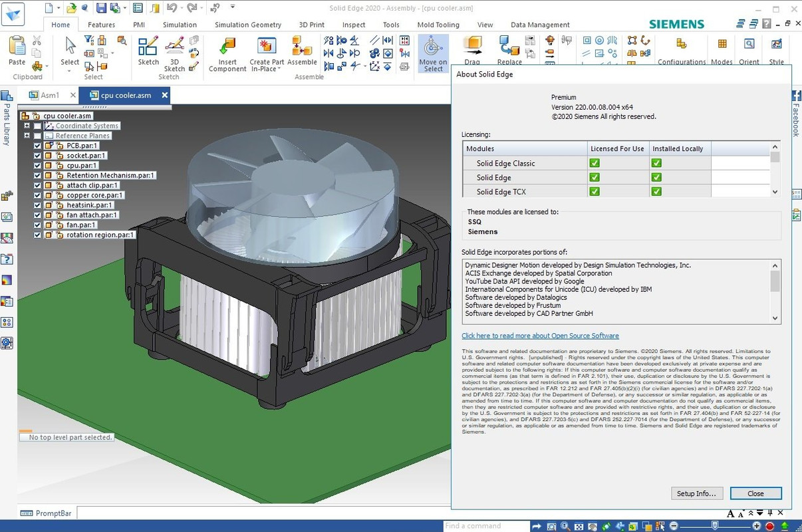Uncheck the attach clip.par:1 checkbox
Viewport: 802px width, 532px height.
tap(38, 186)
